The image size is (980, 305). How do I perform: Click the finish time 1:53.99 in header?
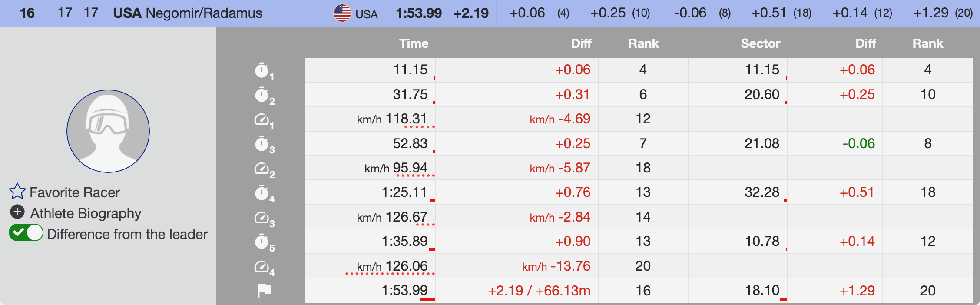click(x=418, y=13)
